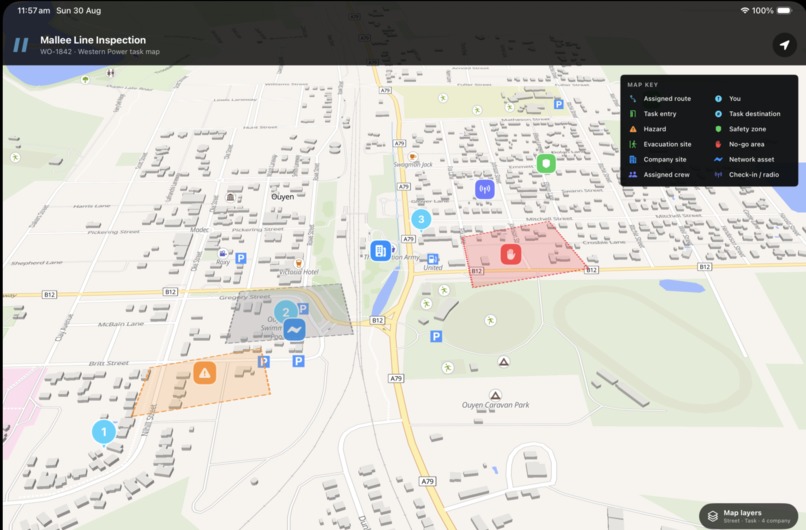Tap the Roxy cinema pin icon

tap(223, 253)
